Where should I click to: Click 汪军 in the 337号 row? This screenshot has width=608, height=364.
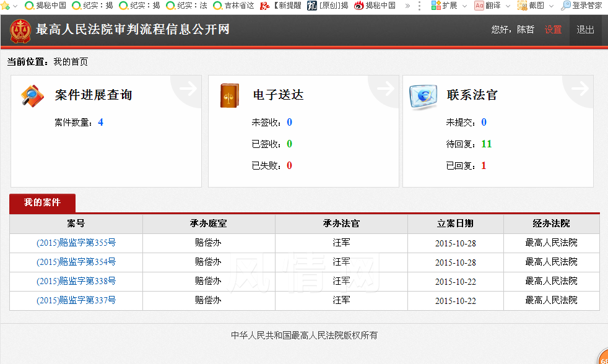pos(341,300)
